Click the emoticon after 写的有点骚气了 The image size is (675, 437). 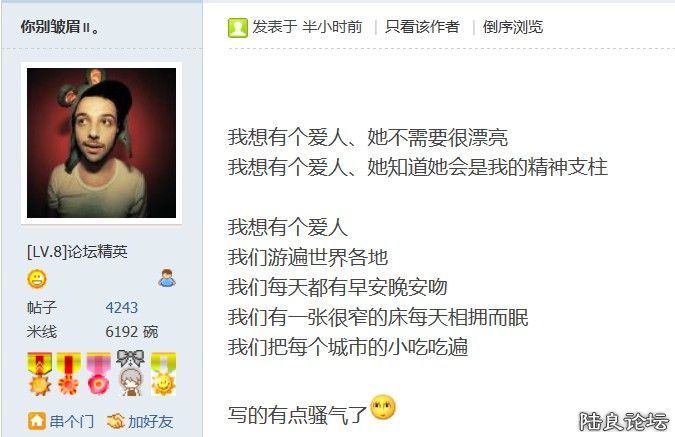click(x=383, y=407)
